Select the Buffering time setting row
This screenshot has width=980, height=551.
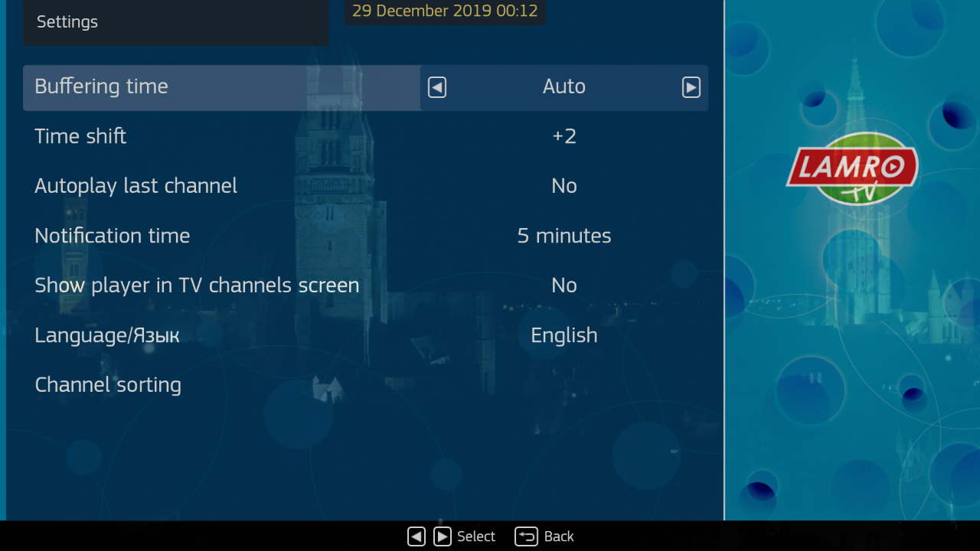(365, 88)
